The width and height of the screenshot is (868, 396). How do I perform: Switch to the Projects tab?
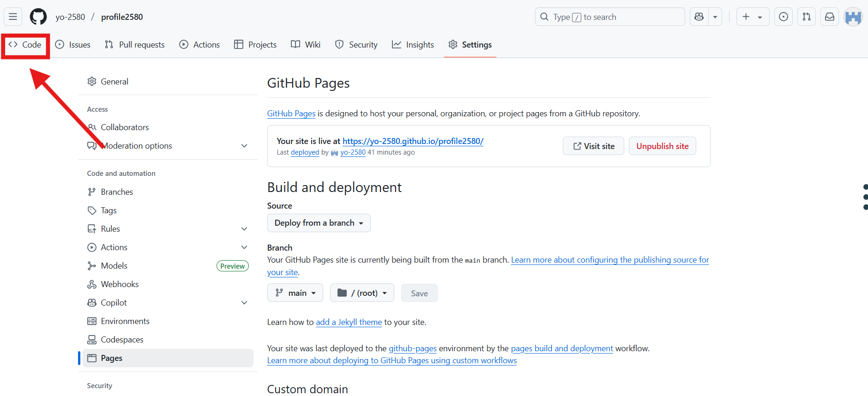255,44
